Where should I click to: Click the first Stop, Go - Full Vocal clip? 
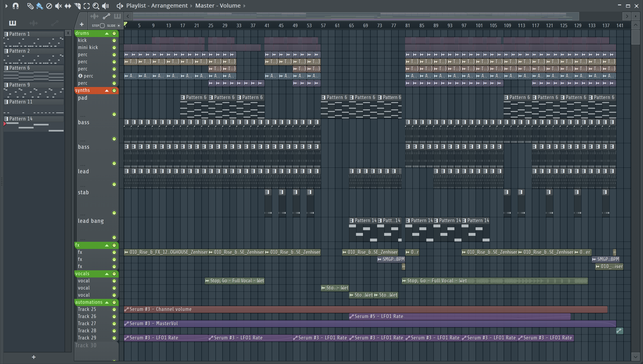235,281
